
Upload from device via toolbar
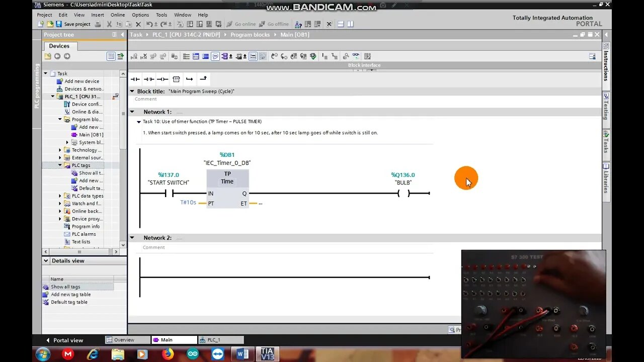(x=199, y=24)
